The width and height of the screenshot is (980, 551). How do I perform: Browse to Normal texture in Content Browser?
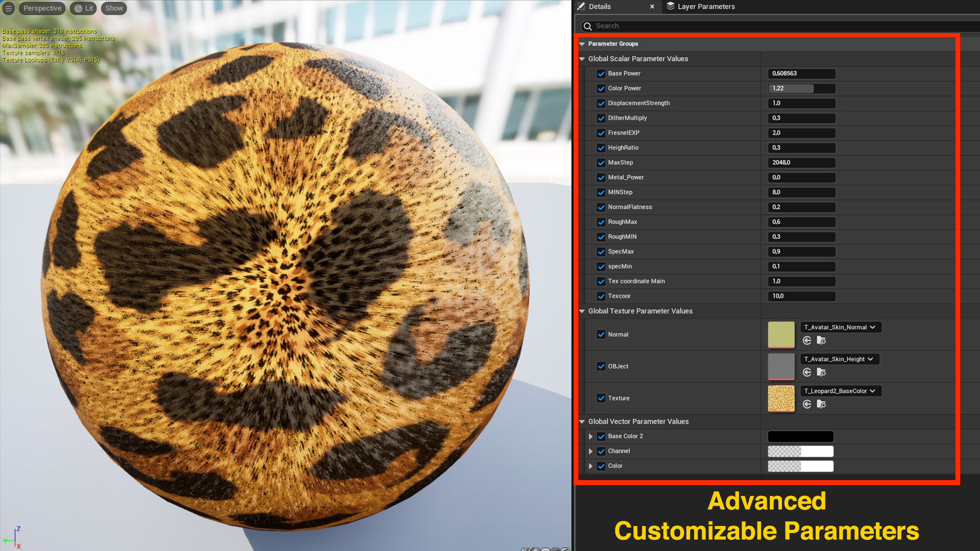(x=821, y=341)
